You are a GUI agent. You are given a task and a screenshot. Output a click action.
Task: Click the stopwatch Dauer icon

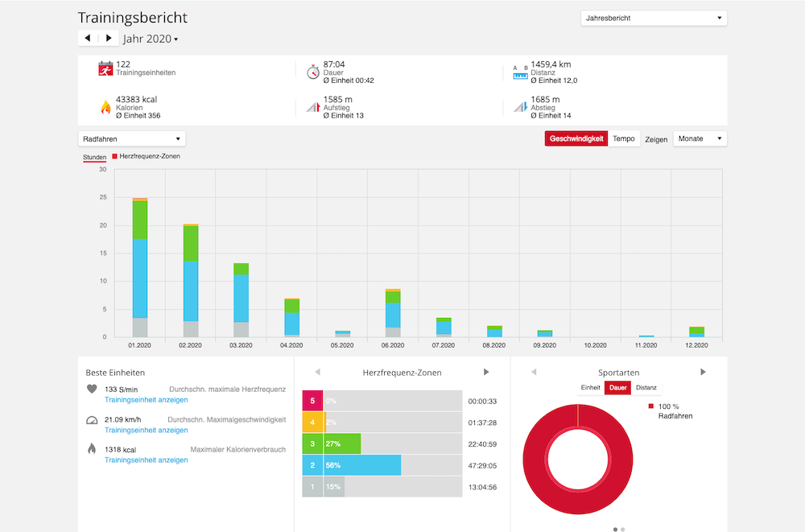[313, 72]
